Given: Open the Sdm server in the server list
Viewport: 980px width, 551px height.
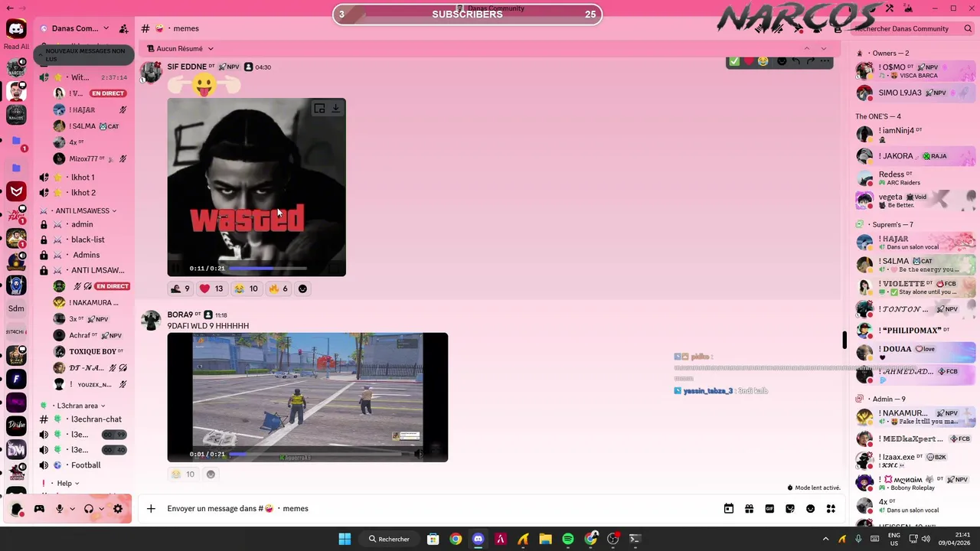Looking at the screenshot, I should coord(16,308).
